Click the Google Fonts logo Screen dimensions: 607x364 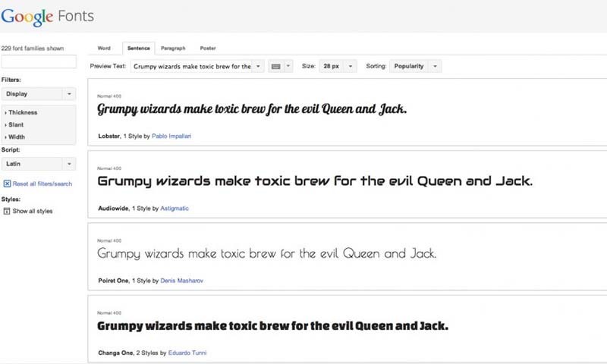(x=47, y=17)
